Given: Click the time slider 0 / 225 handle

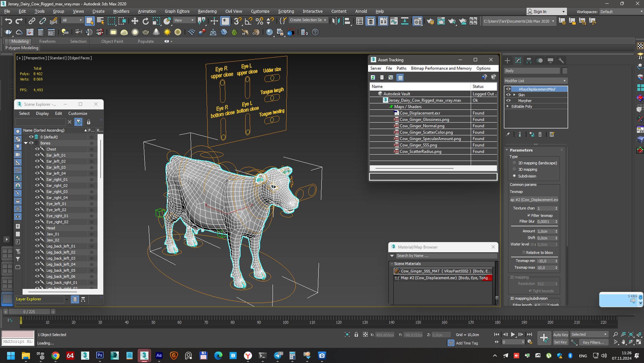Looking at the screenshot, I should (x=29, y=312).
